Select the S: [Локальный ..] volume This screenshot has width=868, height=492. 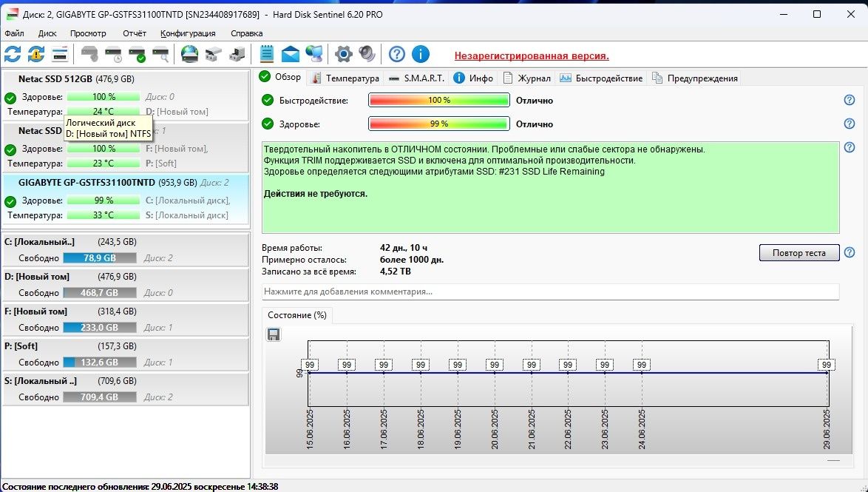point(126,389)
